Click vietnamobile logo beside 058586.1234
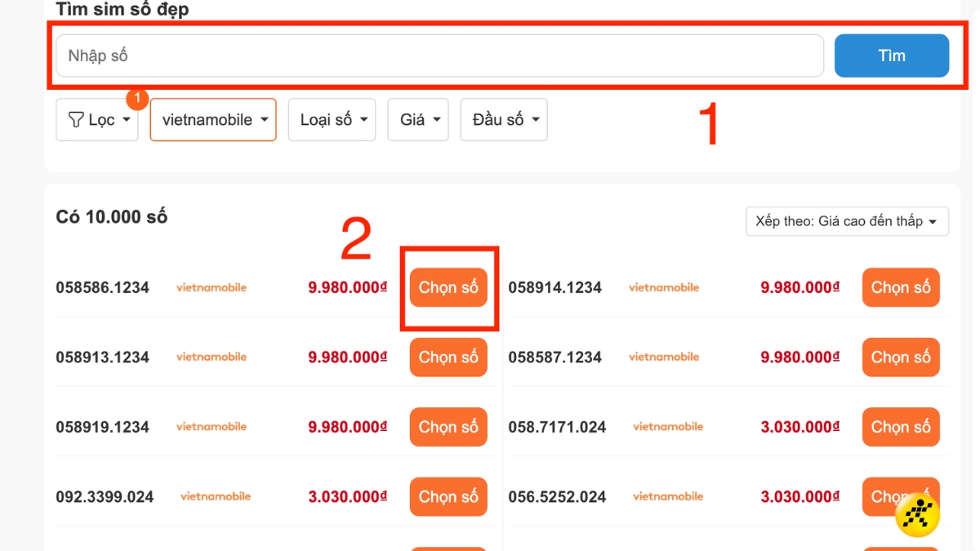 tap(211, 287)
